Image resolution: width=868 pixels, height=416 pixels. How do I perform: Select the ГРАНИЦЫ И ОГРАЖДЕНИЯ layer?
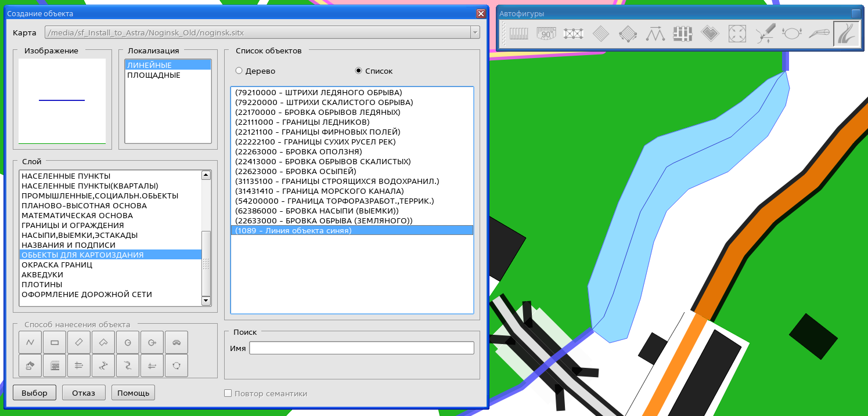pyautogui.click(x=73, y=225)
